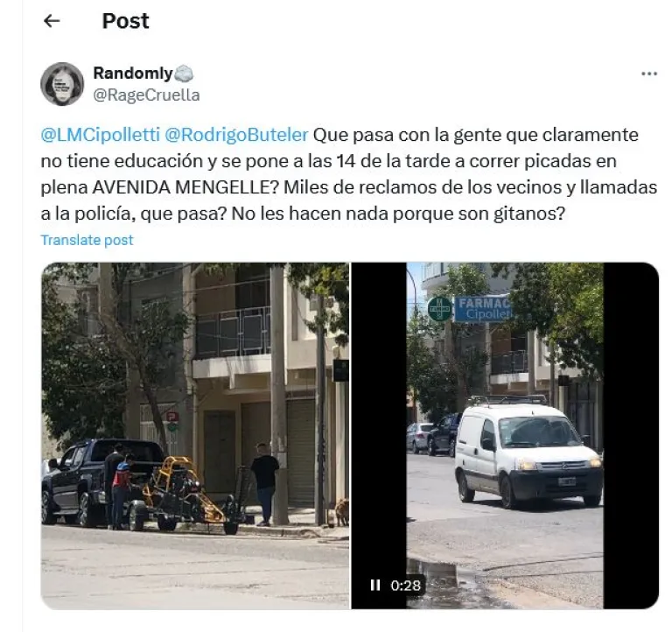Image resolution: width=672 pixels, height=632 pixels.
Task: Click the 0:28 video time label
Action: pos(405,586)
